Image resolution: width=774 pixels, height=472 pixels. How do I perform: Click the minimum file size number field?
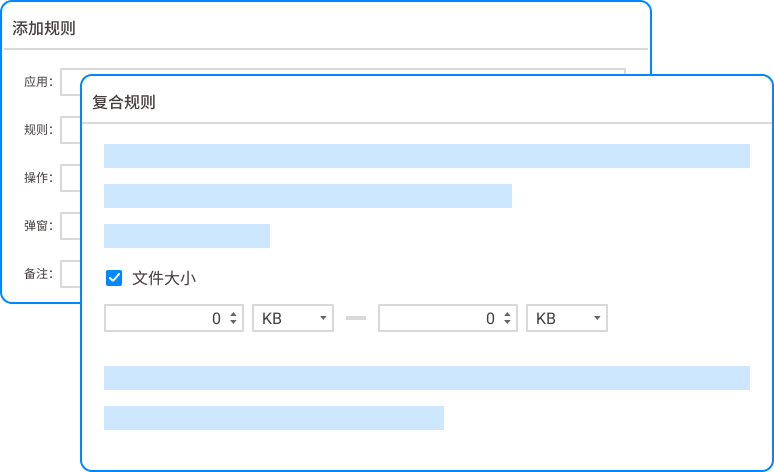point(164,318)
